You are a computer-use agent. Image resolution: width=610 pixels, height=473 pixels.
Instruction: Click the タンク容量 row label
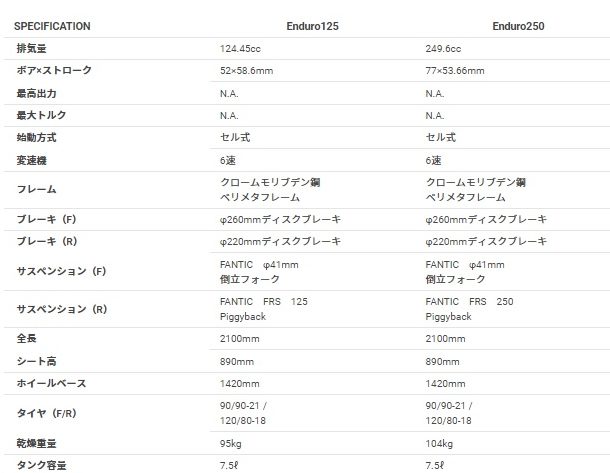pyautogui.click(x=41, y=465)
